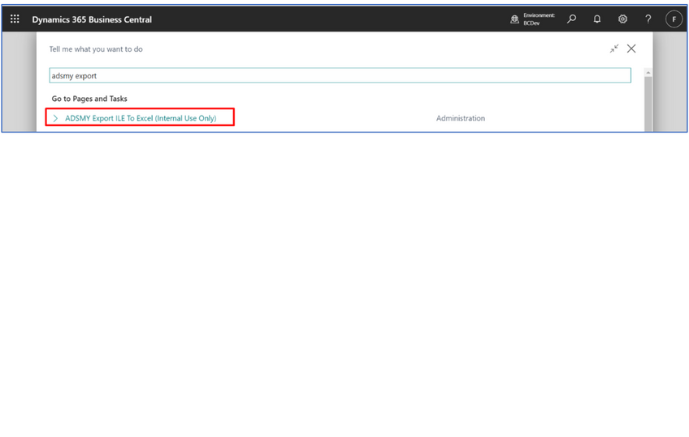689x437 pixels.
Task: Close the Tell Me dialog
Action: (x=631, y=49)
